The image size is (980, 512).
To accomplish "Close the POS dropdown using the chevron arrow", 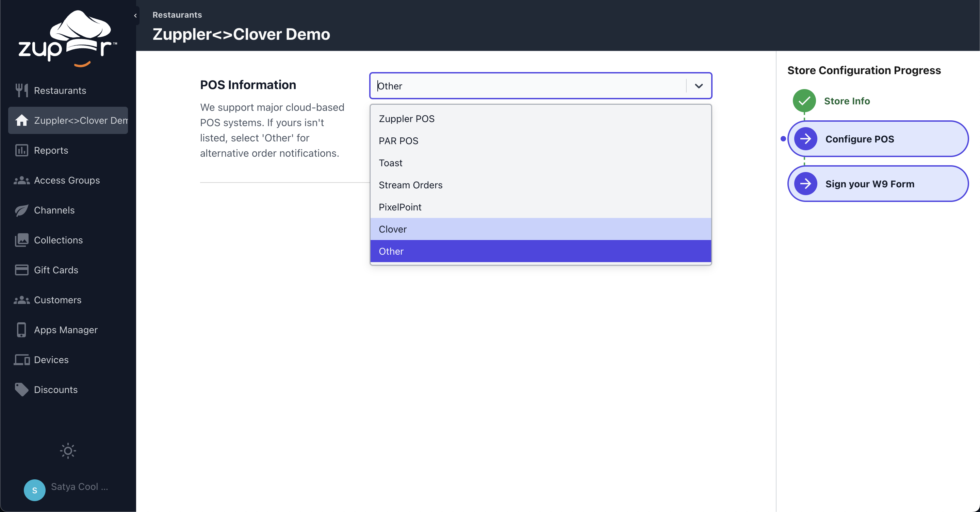I will [x=699, y=86].
